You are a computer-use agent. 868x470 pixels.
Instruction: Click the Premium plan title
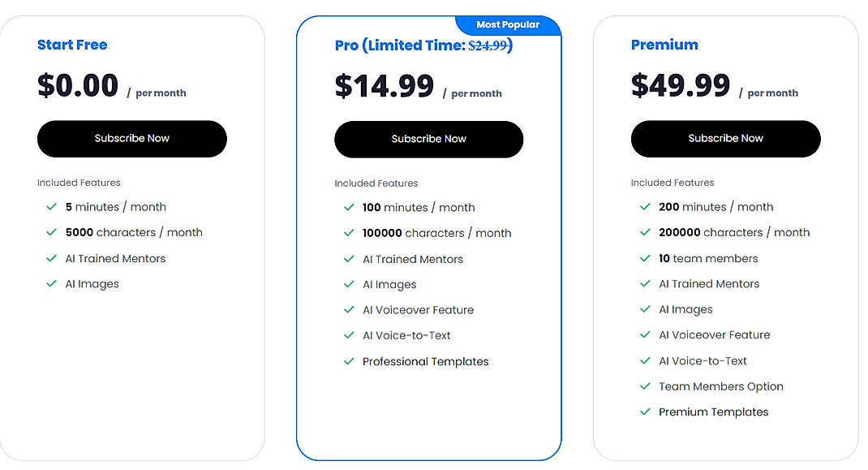(x=665, y=45)
